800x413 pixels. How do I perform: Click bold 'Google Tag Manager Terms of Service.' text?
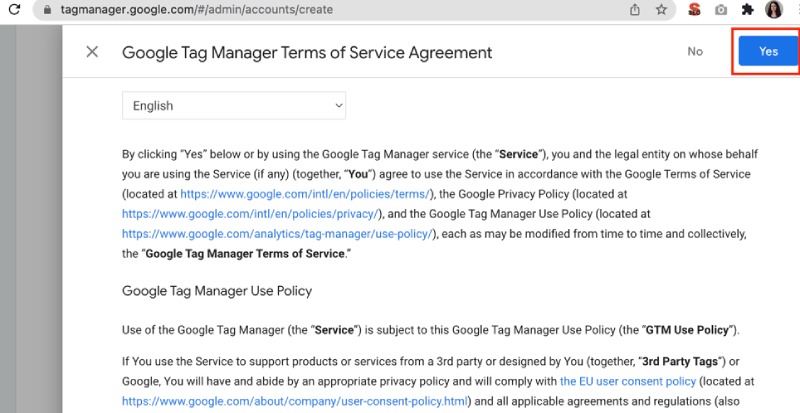coord(246,254)
